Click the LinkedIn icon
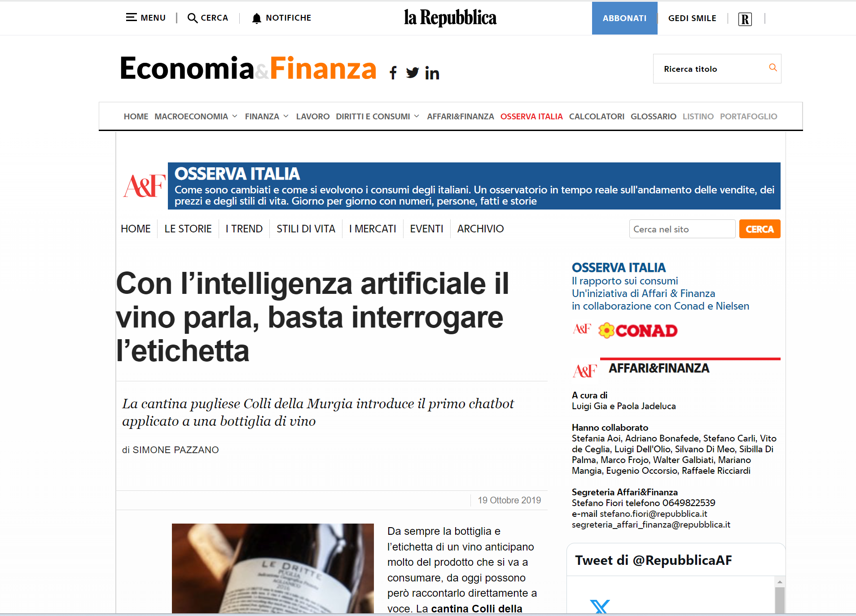This screenshot has height=616, width=856. coord(432,73)
